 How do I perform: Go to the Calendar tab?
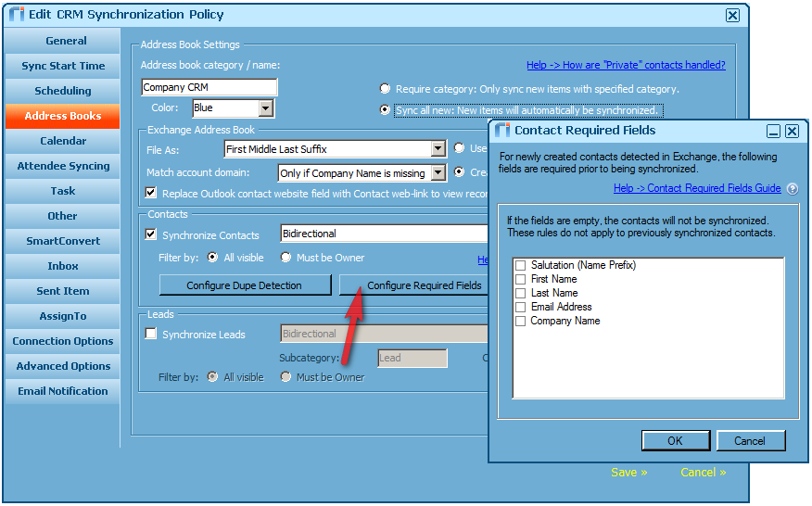tap(63, 141)
